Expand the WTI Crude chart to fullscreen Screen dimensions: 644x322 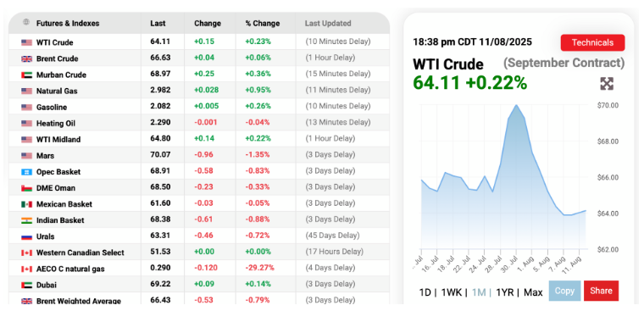coord(607,83)
